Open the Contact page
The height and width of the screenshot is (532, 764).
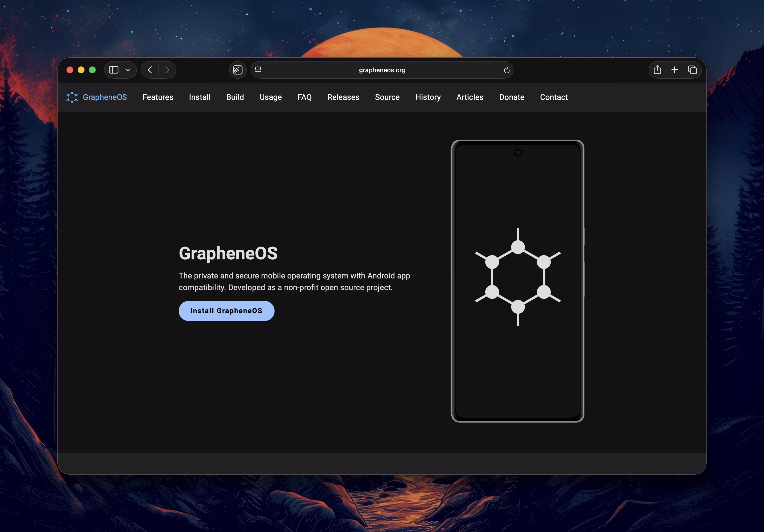pos(554,97)
